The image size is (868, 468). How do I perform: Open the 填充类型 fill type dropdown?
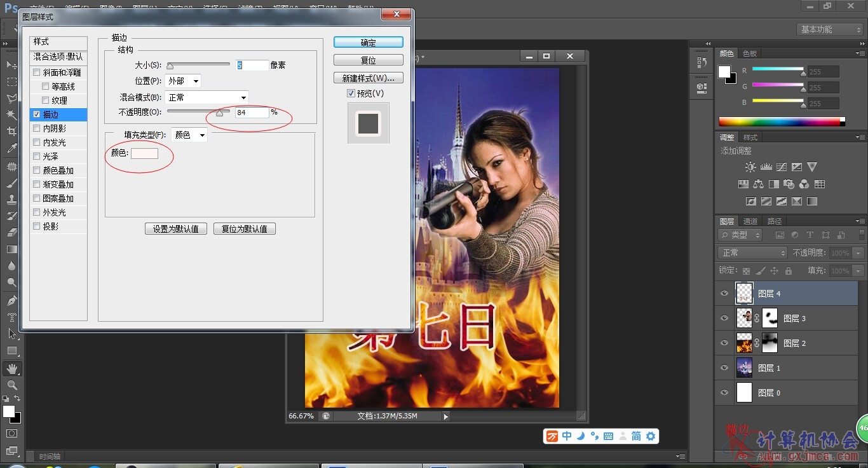coord(189,135)
